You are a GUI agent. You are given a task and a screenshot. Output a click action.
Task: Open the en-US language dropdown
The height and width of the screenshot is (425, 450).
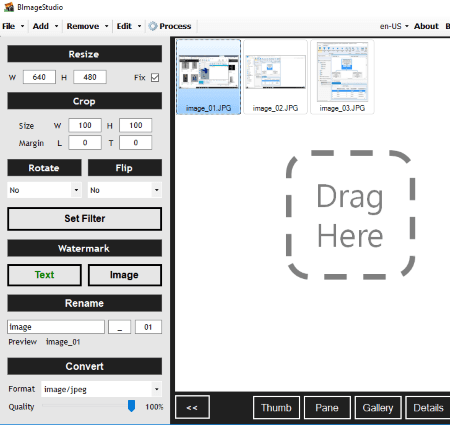pos(394,26)
